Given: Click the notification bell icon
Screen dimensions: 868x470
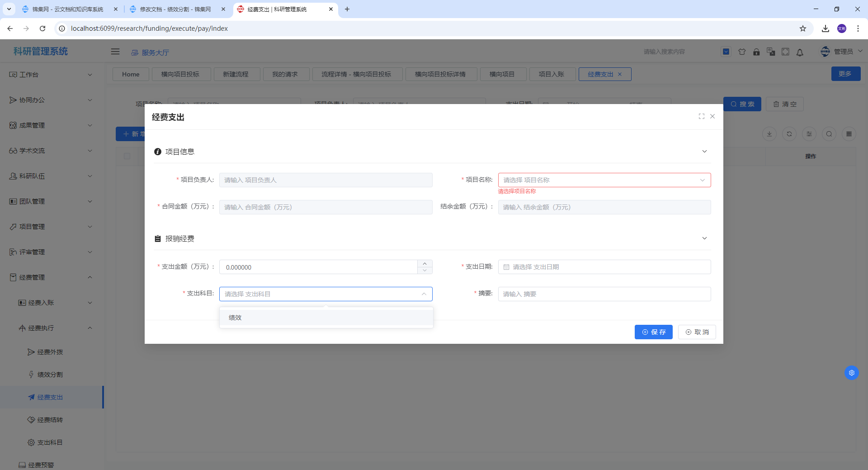Looking at the screenshot, I should tap(800, 52).
